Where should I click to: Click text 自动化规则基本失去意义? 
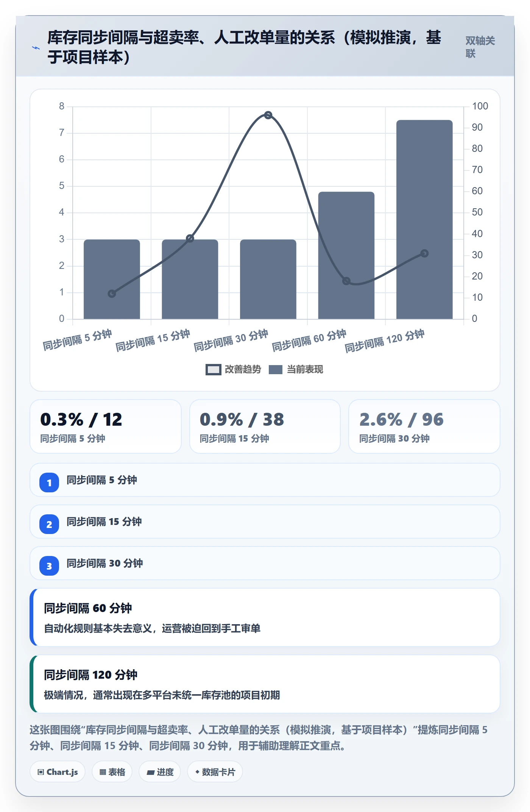(x=98, y=629)
